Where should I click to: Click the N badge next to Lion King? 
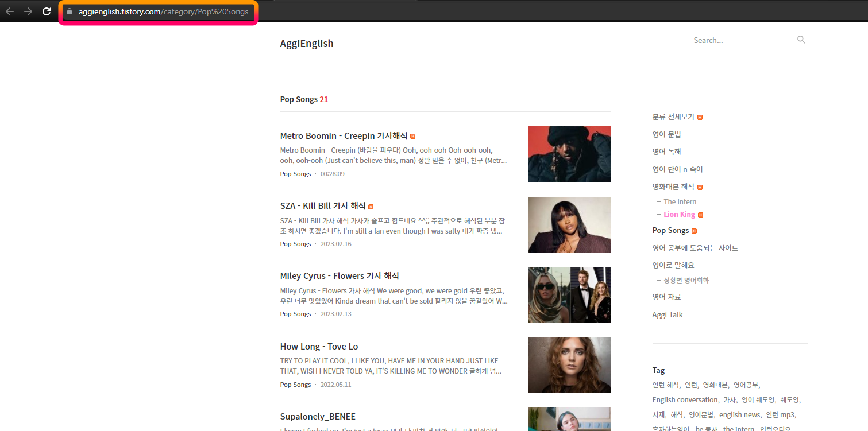[x=700, y=215]
